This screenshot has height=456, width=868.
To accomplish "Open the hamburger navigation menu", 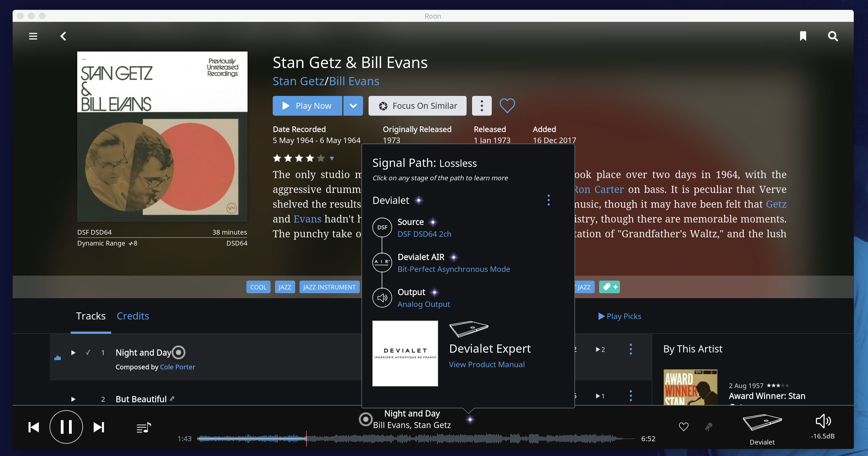I will [33, 36].
